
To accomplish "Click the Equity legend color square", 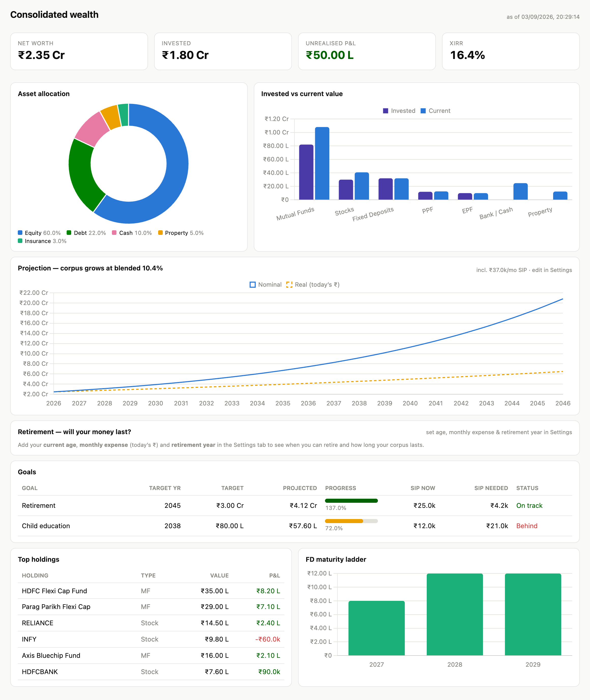I will [x=20, y=233].
